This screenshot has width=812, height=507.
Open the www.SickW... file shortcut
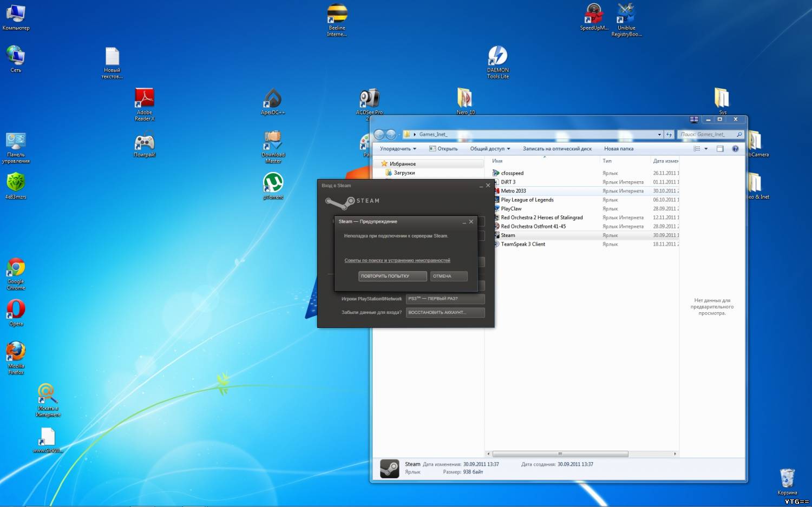[x=48, y=440]
